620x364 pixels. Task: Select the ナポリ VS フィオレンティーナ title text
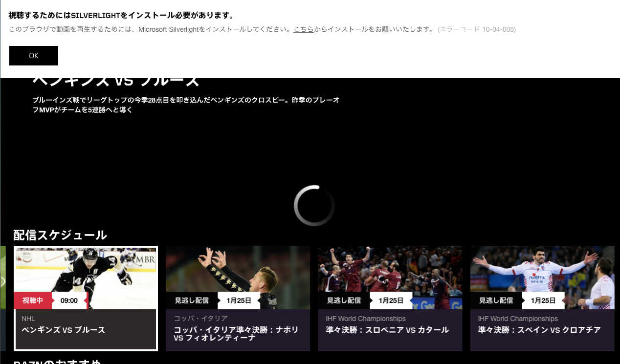click(x=236, y=334)
